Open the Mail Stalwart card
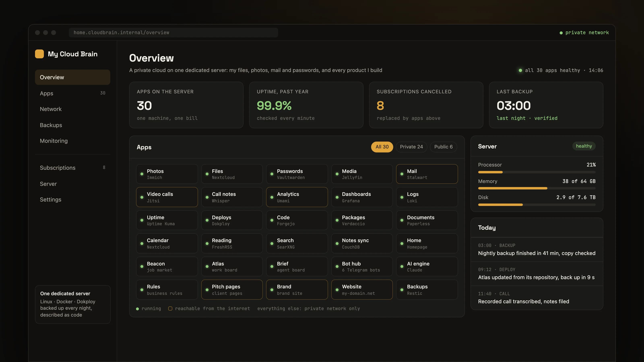The width and height of the screenshot is (644, 362). tap(427, 174)
